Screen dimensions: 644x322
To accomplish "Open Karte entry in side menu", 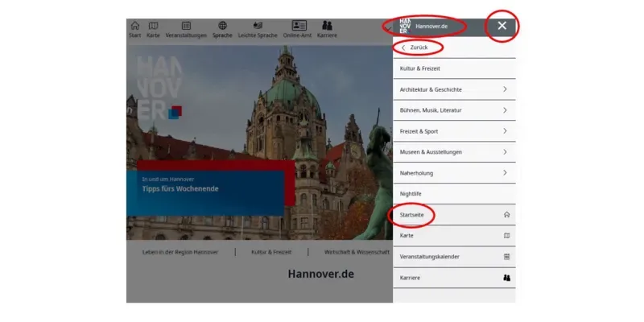I will (x=454, y=236).
